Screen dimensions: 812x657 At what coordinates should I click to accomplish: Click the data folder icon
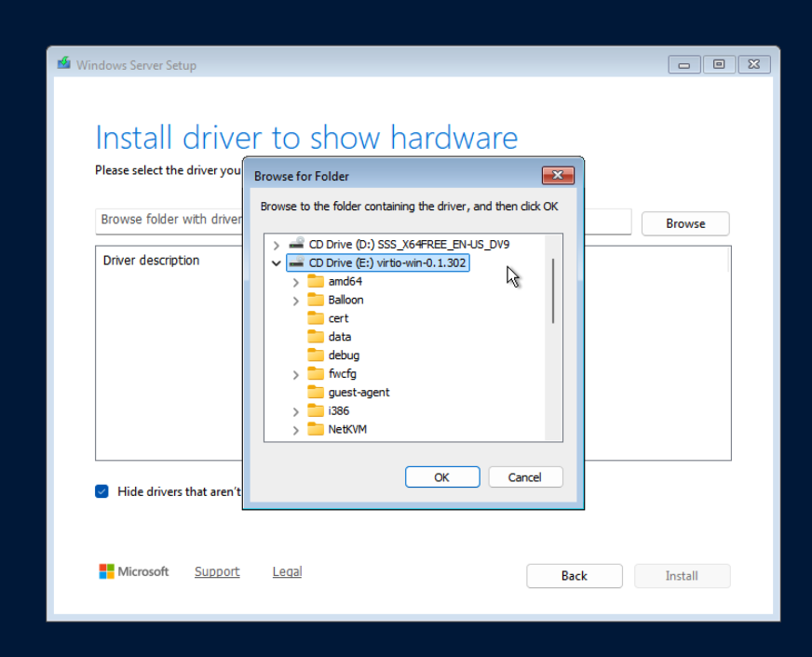(x=316, y=337)
